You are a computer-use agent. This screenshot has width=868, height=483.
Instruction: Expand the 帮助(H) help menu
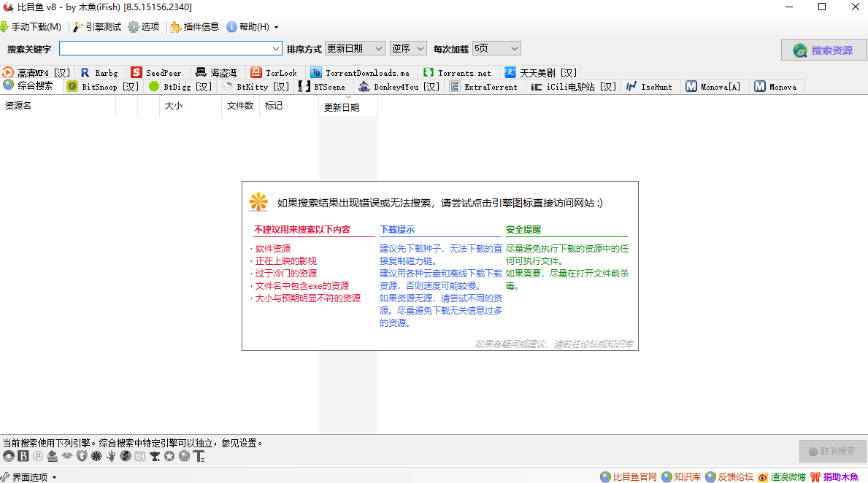(x=253, y=26)
